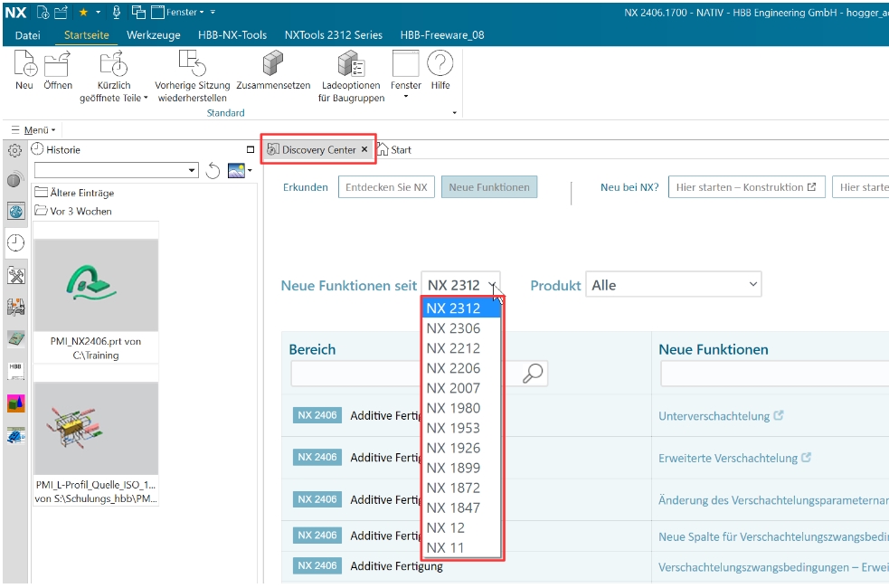The width and height of the screenshot is (889, 588).
Task: Click the Zusammensetzen assembly icon
Action: pyautogui.click(x=273, y=63)
